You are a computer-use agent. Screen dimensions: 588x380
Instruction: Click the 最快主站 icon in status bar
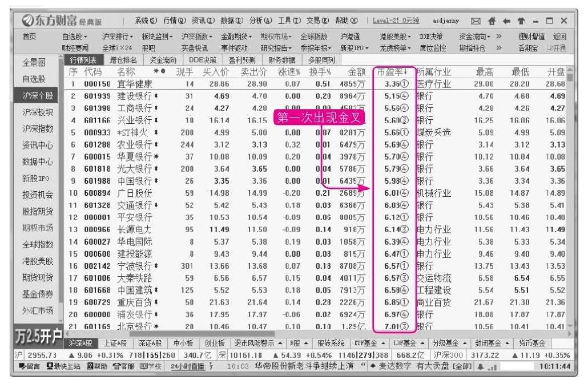49,366
